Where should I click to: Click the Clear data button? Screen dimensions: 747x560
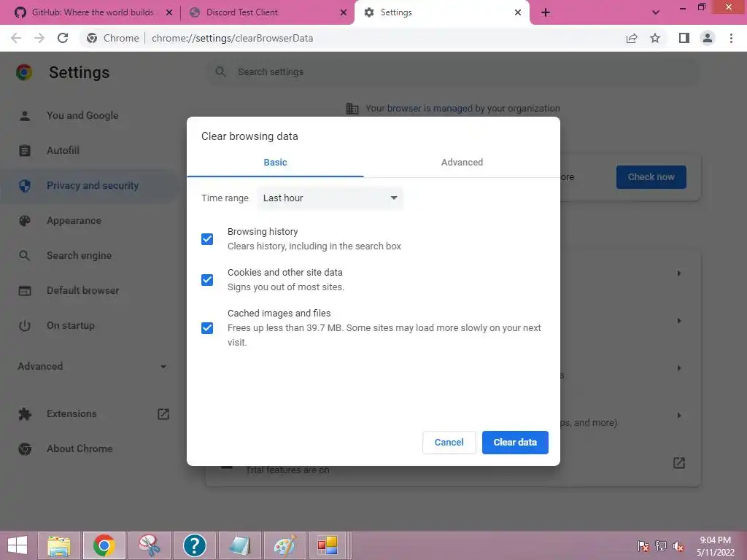point(515,443)
